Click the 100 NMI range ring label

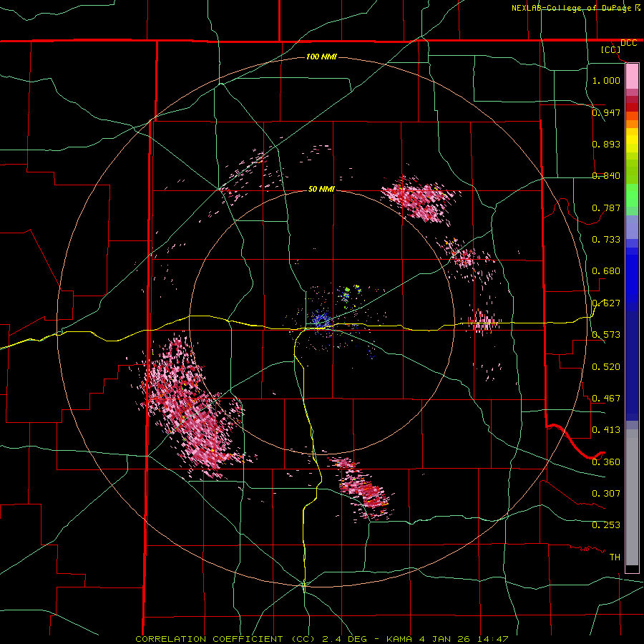pyautogui.click(x=321, y=57)
